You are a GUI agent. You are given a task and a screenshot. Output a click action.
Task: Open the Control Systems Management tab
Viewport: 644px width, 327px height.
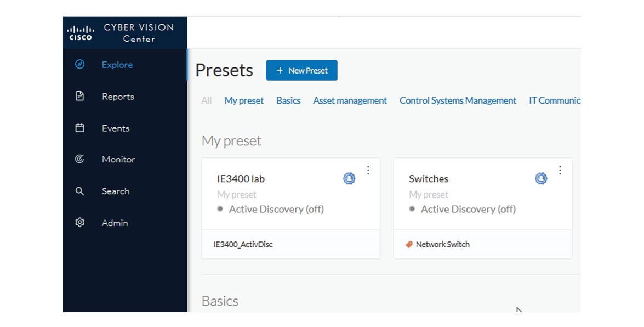click(x=458, y=101)
